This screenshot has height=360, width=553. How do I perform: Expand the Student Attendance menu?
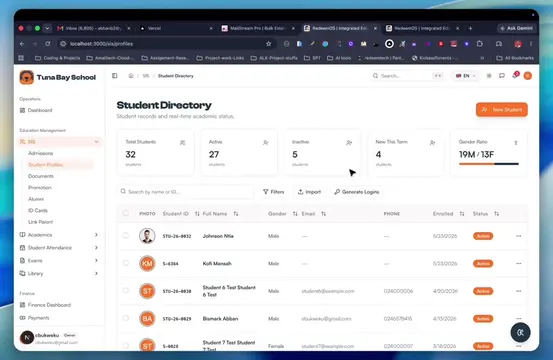click(96, 248)
